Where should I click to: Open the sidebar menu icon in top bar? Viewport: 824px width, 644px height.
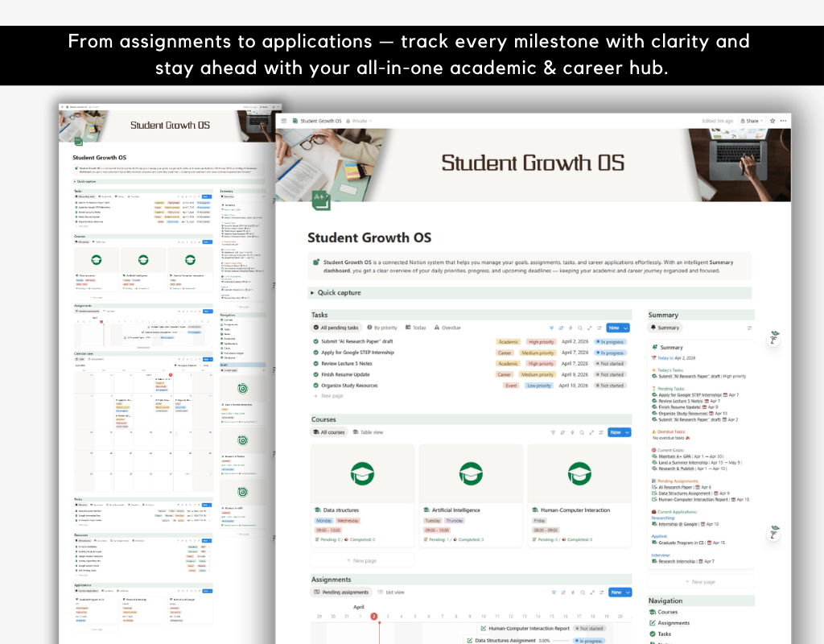tap(284, 121)
